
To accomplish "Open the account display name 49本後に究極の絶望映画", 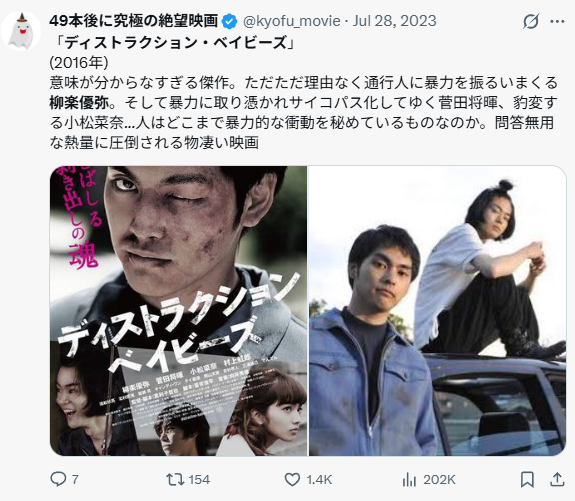I will tap(133, 21).
